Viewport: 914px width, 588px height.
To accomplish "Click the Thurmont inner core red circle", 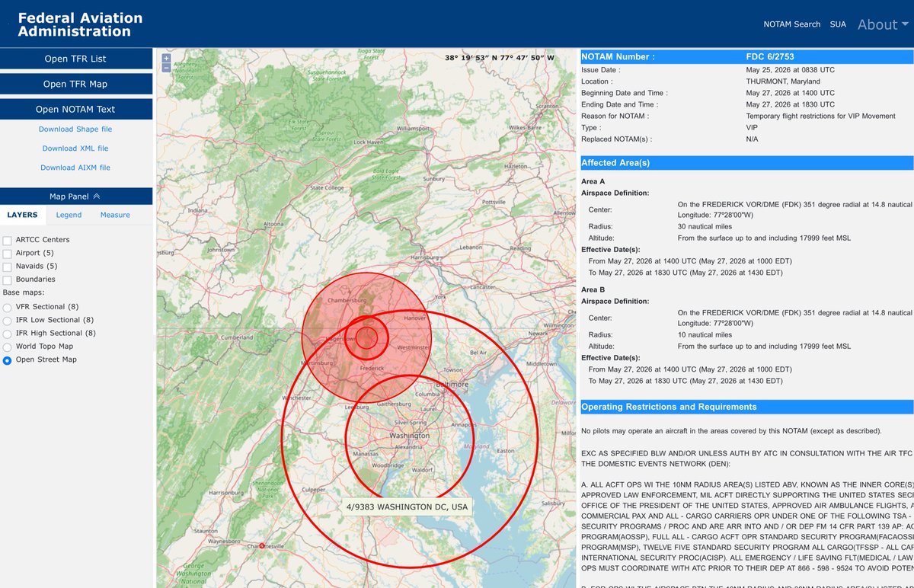I will 367,337.
